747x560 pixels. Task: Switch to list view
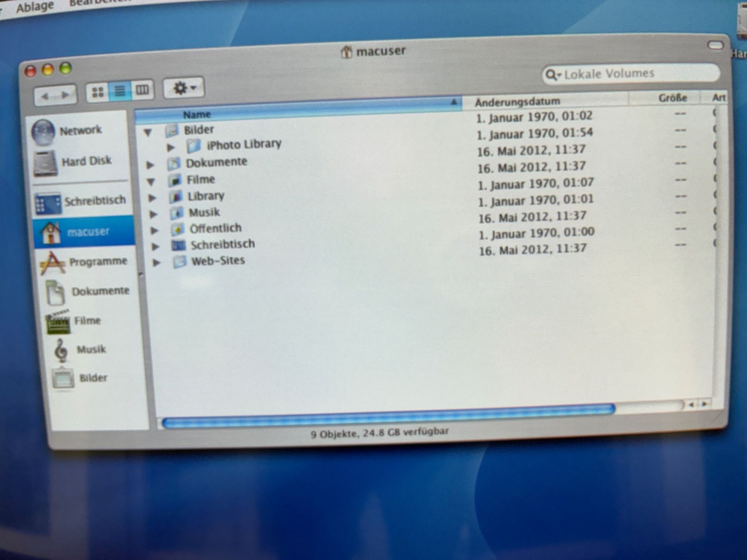click(x=120, y=91)
